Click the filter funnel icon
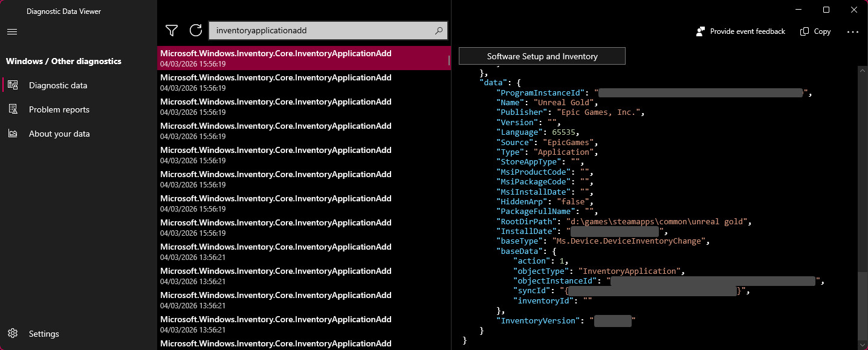The width and height of the screenshot is (868, 350). pos(172,30)
